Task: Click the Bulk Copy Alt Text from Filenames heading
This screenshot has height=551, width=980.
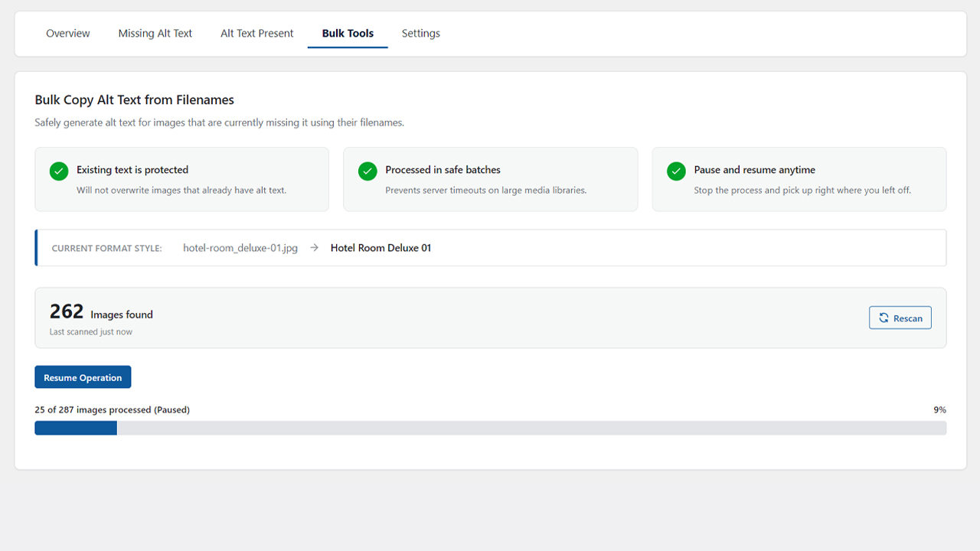Action: [x=135, y=99]
